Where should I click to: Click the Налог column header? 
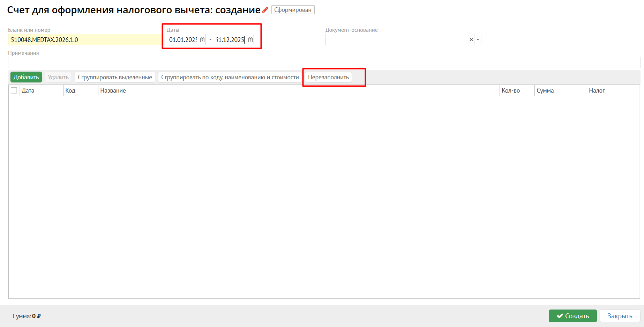[x=613, y=90]
